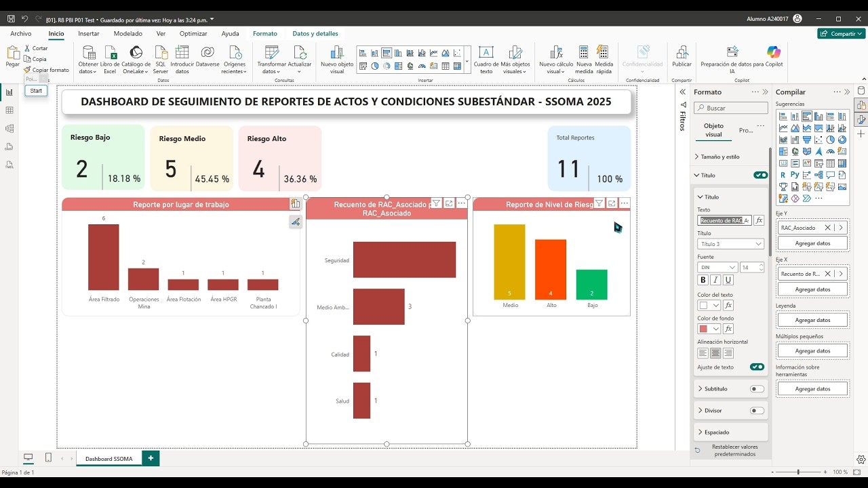Image resolution: width=868 pixels, height=488 pixels.
Task: Open Color de fondo swatch picker
Action: pos(709,329)
